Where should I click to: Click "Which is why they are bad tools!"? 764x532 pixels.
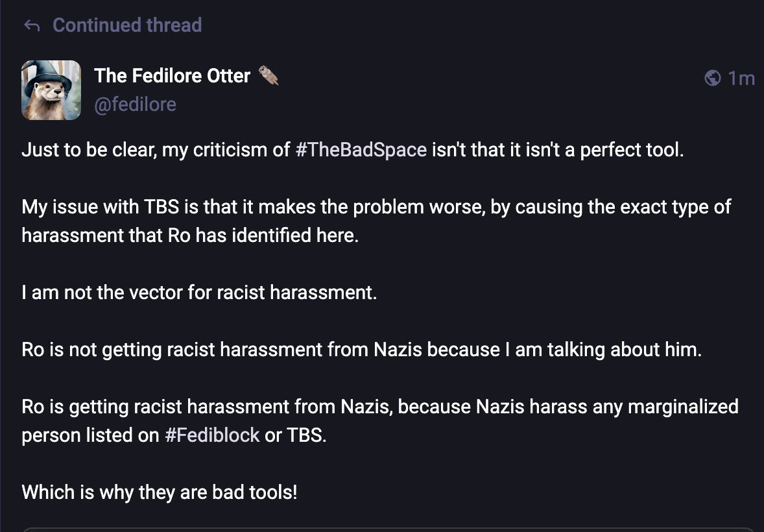tap(160, 491)
